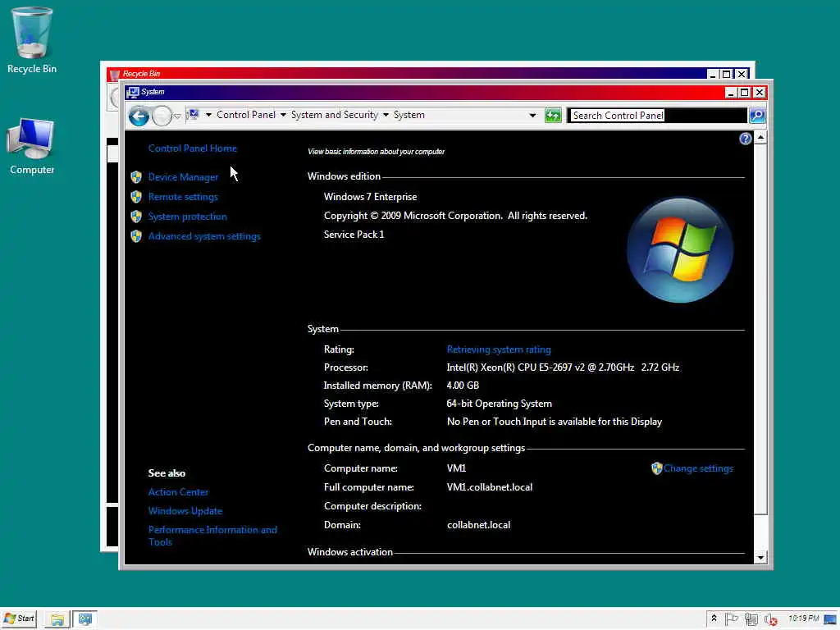
Task: Expand the arrow after Control Panel breadcrumb
Action: (x=283, y=115)
